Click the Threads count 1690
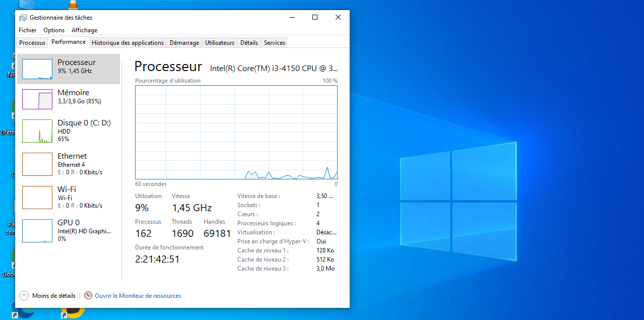This screenshot has height=320, width=644. click(182, 233)
